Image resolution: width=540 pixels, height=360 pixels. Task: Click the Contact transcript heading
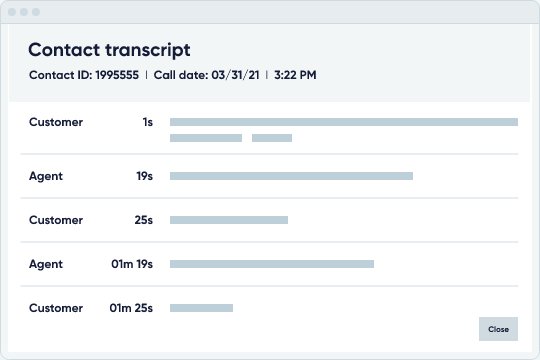[x=109, y=50]
